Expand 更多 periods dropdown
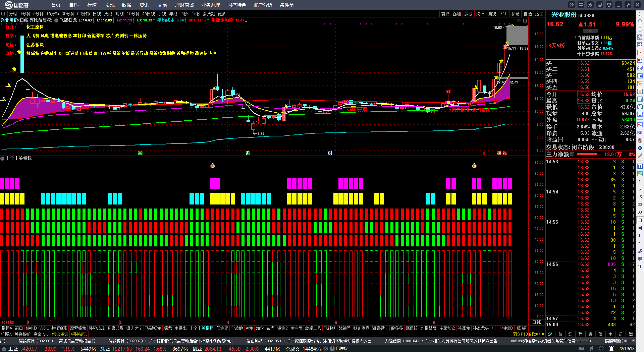The image size is (644, 352). coord(223,14)
